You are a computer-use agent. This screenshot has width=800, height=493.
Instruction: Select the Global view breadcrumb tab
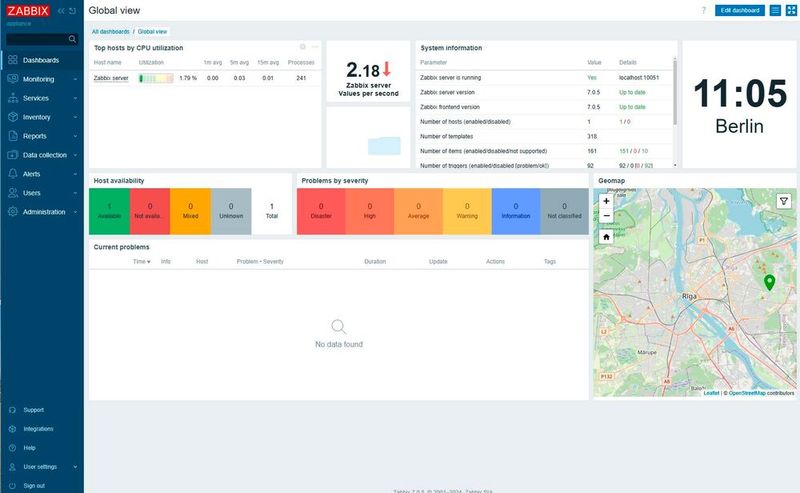click(152, 32)
